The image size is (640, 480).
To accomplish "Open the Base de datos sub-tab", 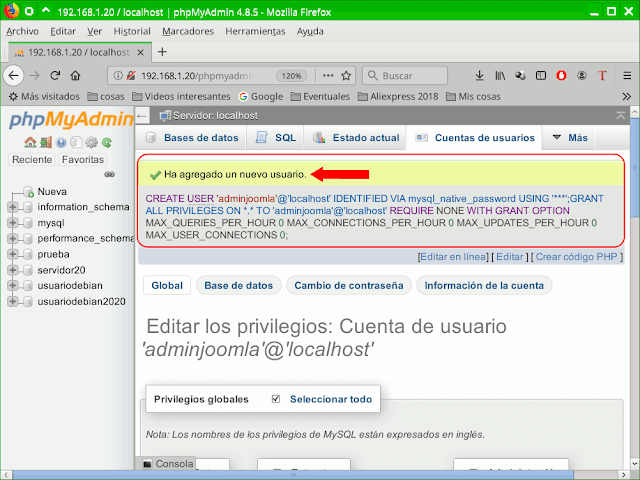I will (238, 285).
